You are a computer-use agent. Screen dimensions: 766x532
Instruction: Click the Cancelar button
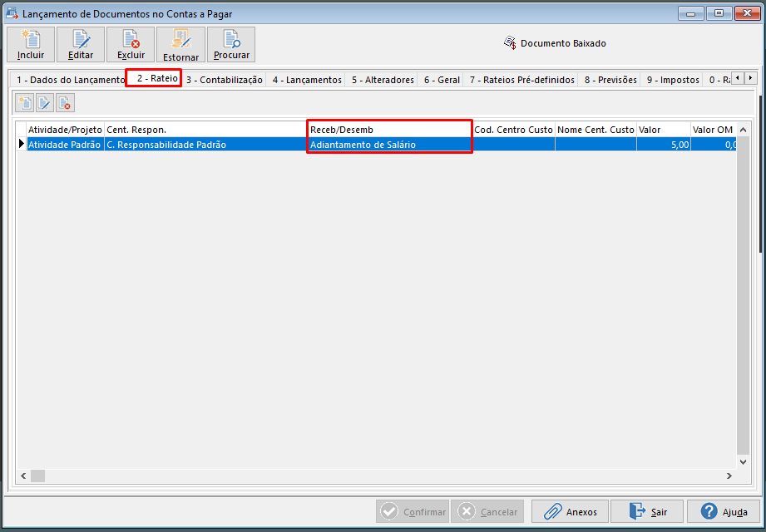487,511
